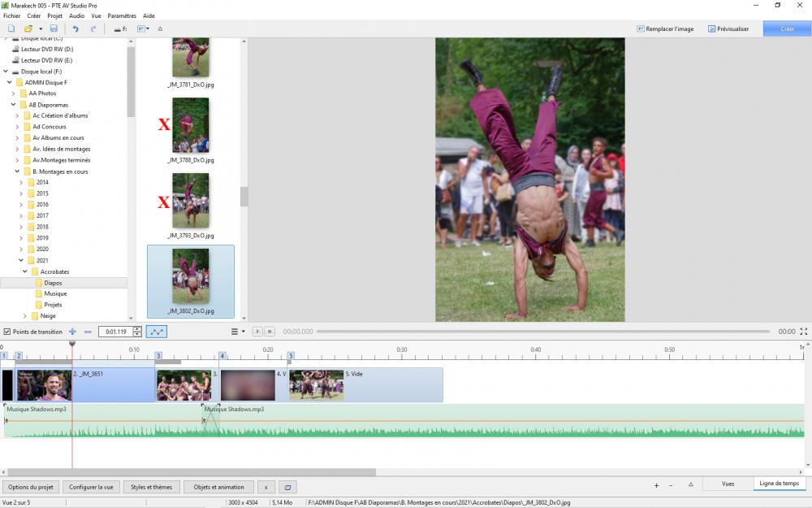
Task: Click the new project icon
Action: pos(11,28)
